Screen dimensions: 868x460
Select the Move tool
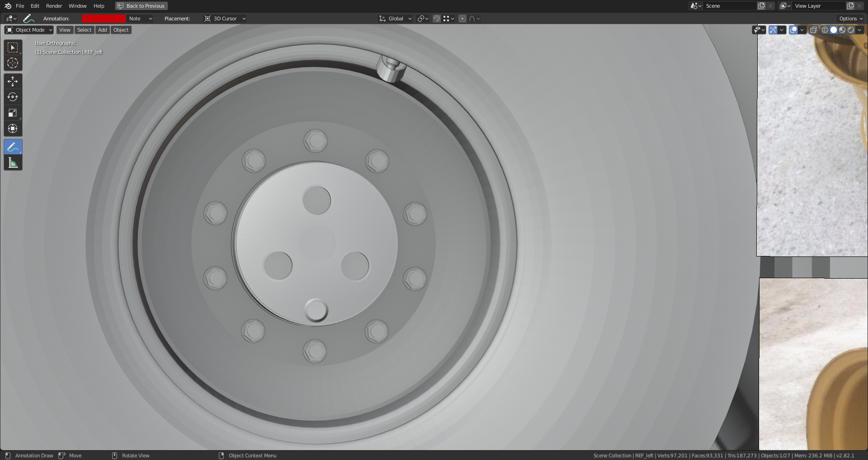[x=13, y=81]
